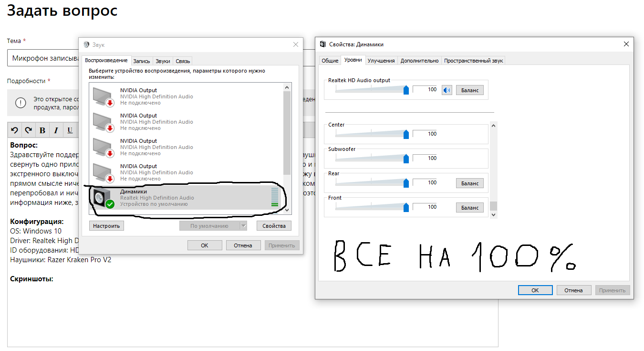Click 'Наушники: Razer Kraken Pro V2' line
This screenshot has height=351, width=644.
tap(61, 260)
